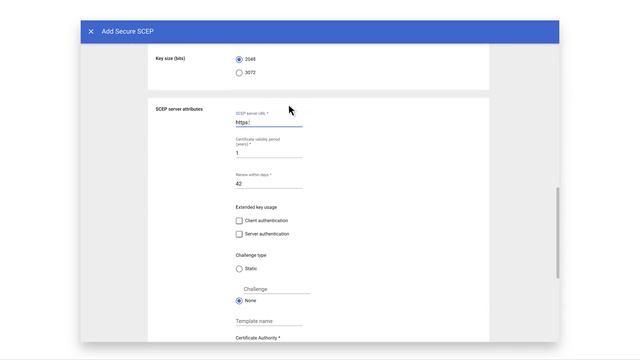
Task: Click the 'Add Secure SCEP' title
Action: (127, 31)
